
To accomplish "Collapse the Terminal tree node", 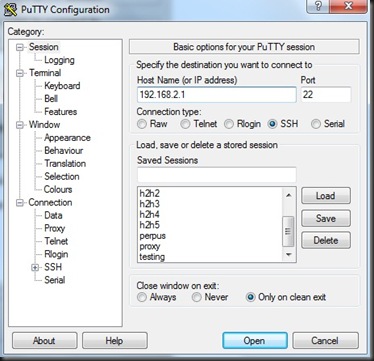I will coord(20,73).
